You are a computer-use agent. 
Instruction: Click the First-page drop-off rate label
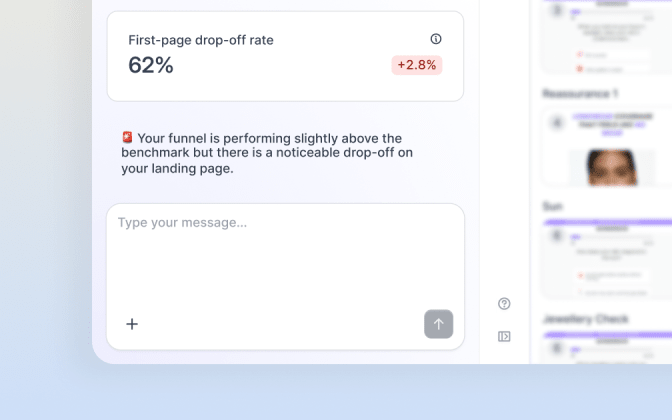point(201,40)
